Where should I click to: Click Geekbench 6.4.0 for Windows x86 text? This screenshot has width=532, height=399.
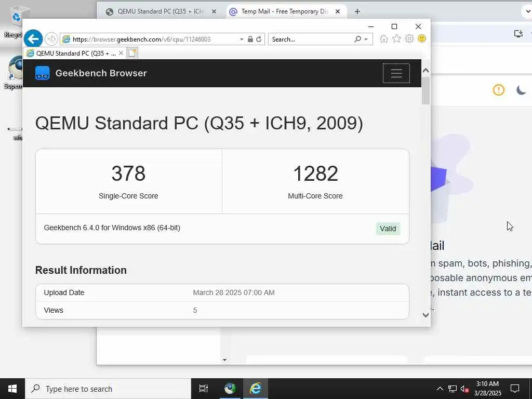(112, 228)
